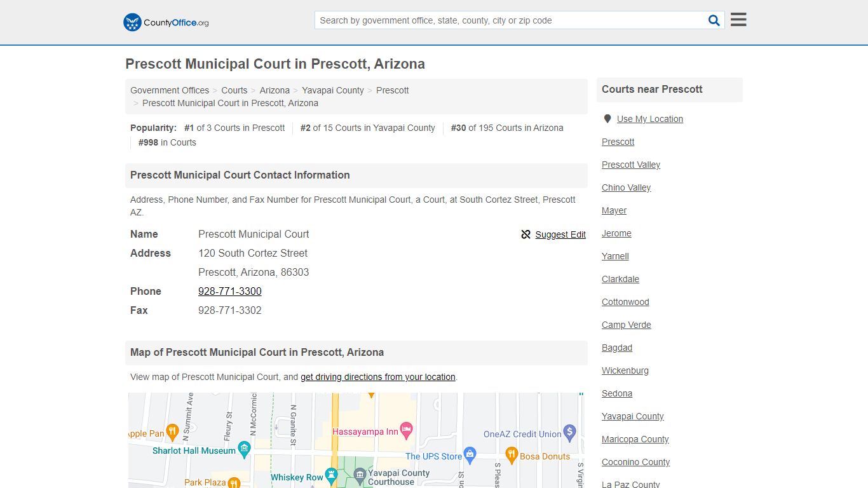Image resolution: width=868 pixels, height=488 pixels.
Task: Call the 928-771-3300 phone link
Action: [230, 291]
